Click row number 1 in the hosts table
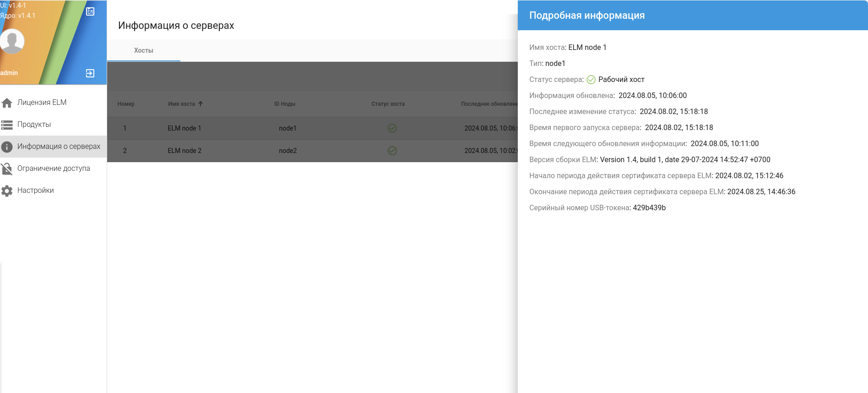This screenshot has width=868, height=393. [125, 128]
